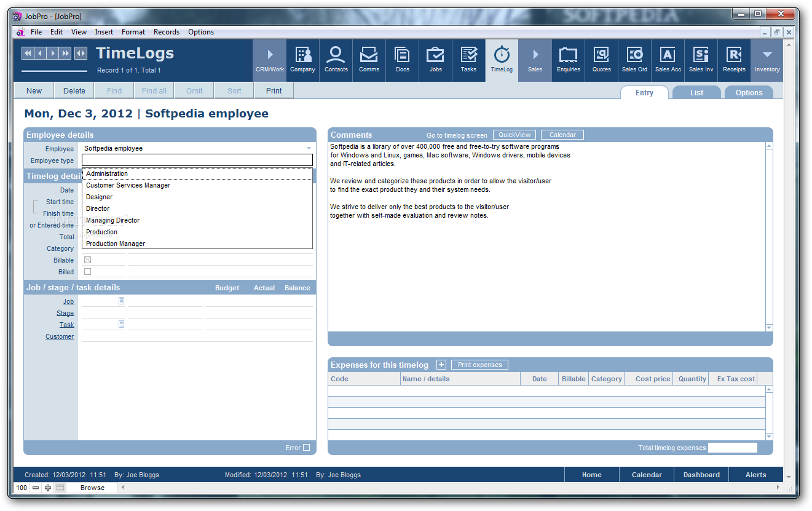Choose Administration from employee type list
This screenshot has height=511, width=812.
point(197,173)
